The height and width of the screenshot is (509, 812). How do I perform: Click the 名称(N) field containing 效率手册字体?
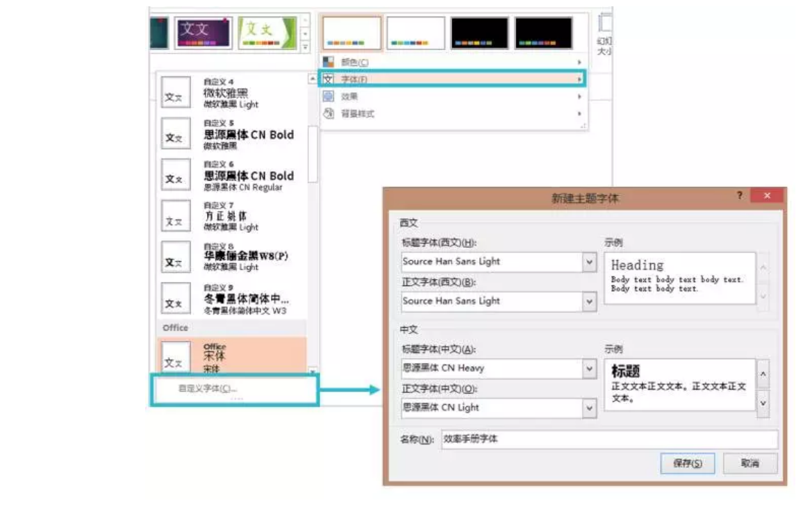pyautogui.click(x=609, y=439)
